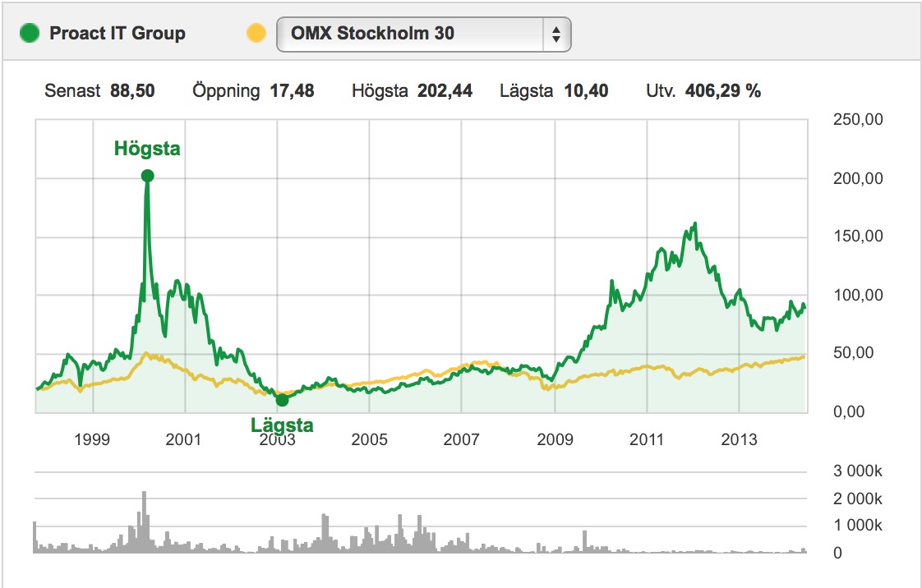
Task: Click the 3 000k volume axis label
Action: [x=857, y=471]
